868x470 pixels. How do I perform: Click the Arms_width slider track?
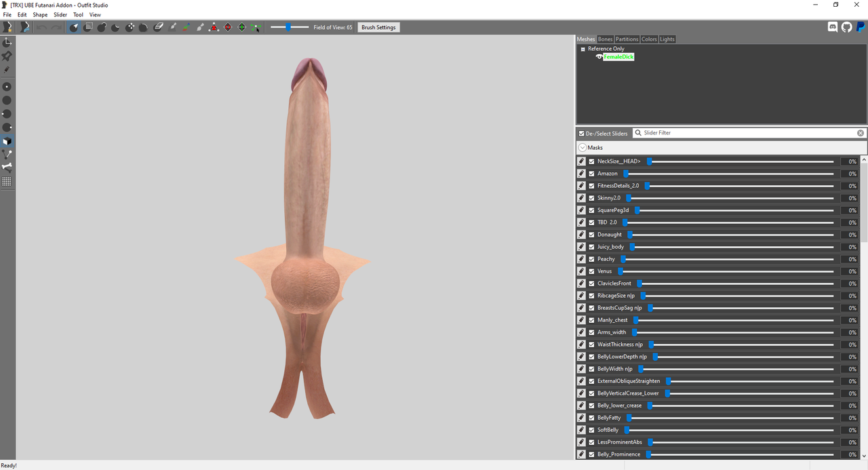coord(732,332)
